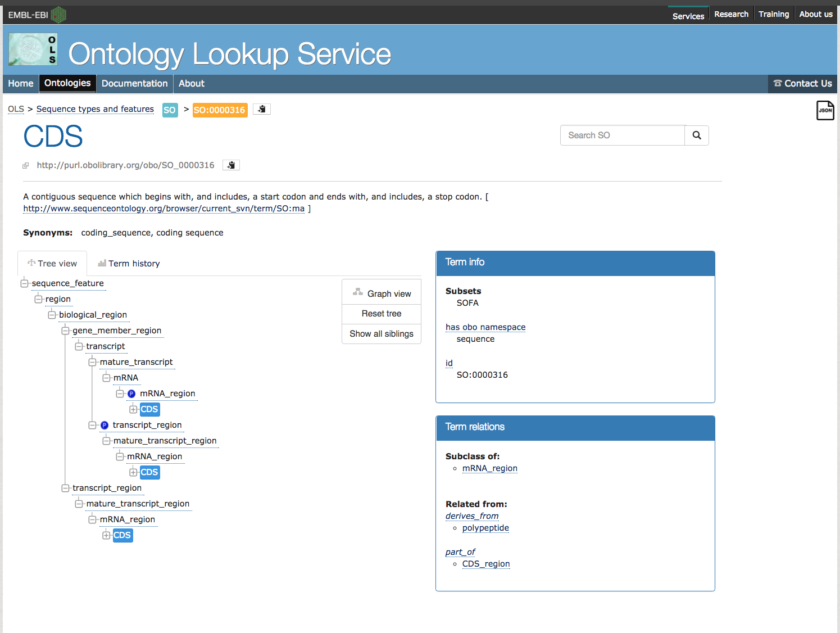Open the Ontologies menu item
Viewport: 840px width, 633px height.
click(67, 83)
